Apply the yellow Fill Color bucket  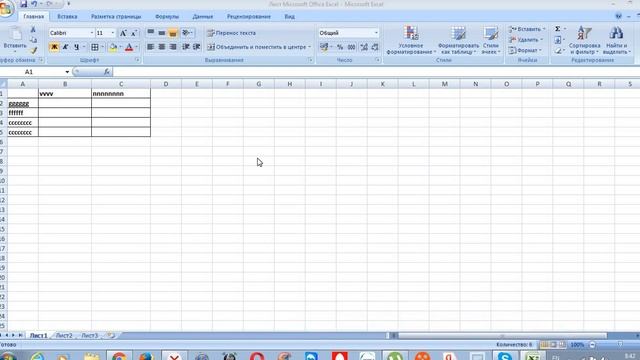[113, 47]
